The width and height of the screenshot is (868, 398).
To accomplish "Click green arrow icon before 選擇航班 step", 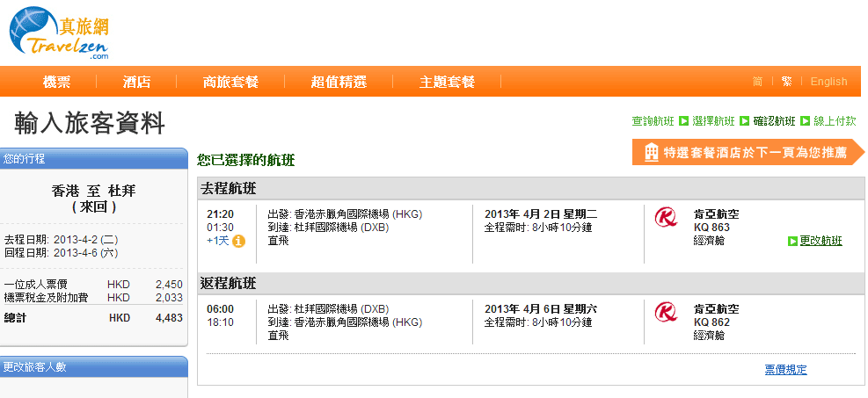I will point(683,121).
